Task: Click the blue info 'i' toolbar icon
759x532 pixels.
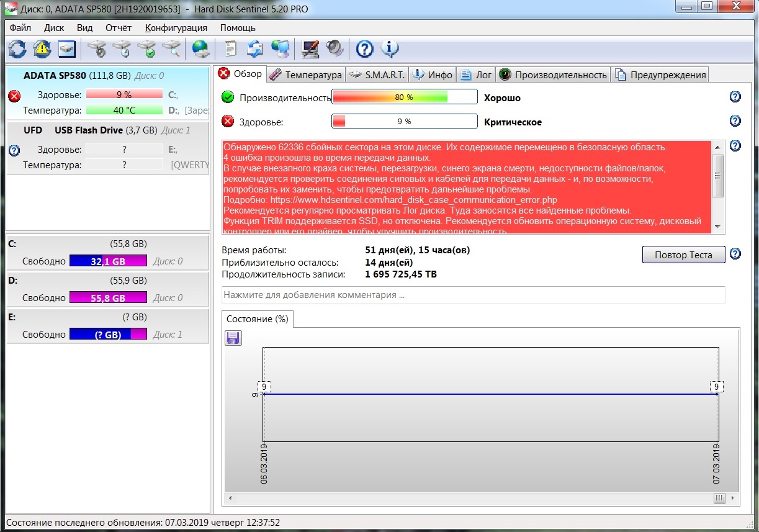Action: [390, 48]
